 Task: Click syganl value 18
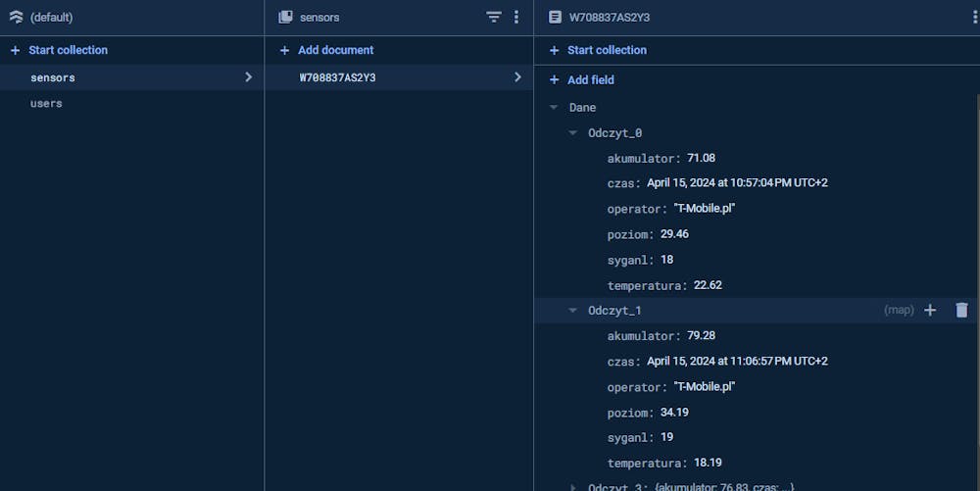pos(666,260)
